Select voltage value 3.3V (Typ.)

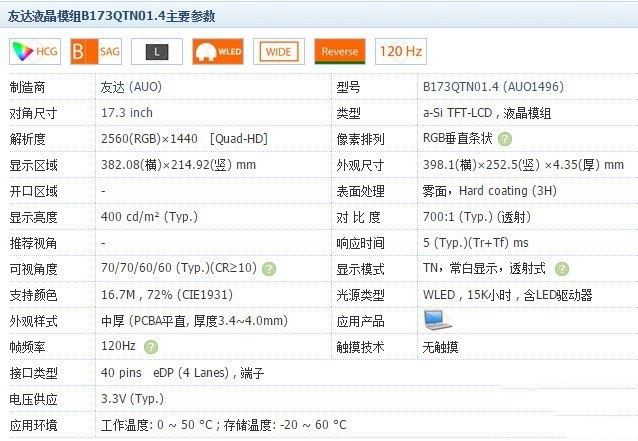click(x=132, y=399)
